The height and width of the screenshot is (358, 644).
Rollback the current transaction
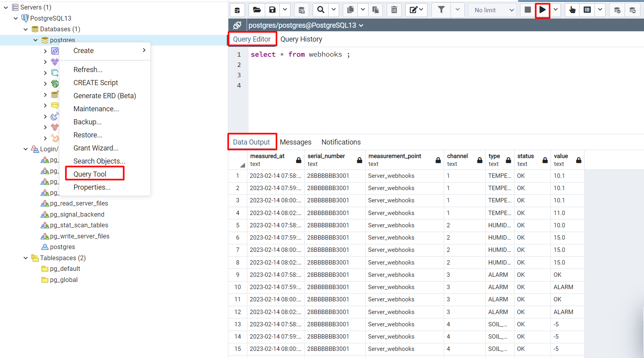coord(632,10)
